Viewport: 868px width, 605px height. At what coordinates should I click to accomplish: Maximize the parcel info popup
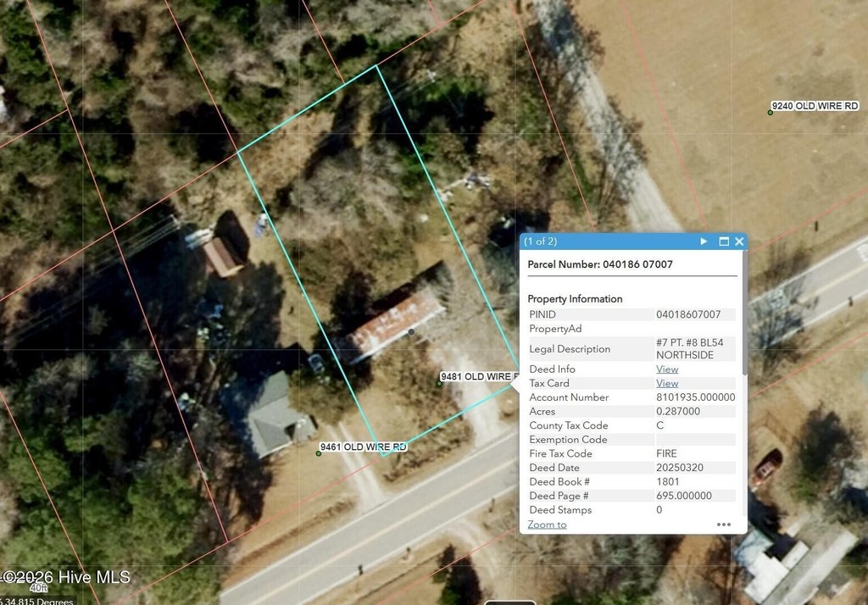pos(724,241)
